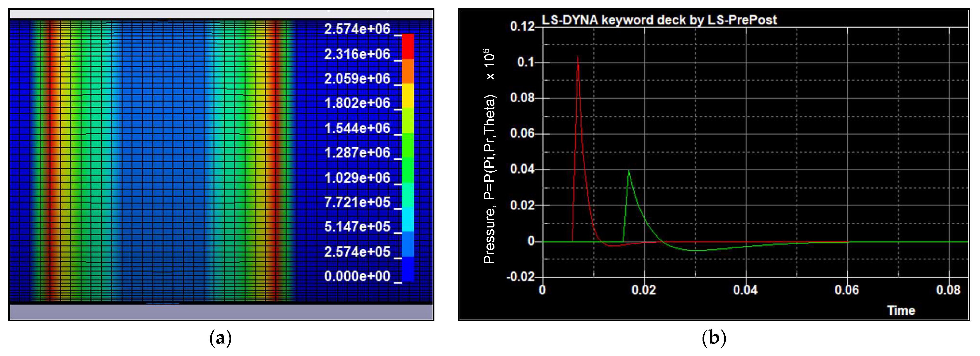Click the red swatch in color legend
980x356 pixels.
pyautogui.click(x=407, y=46)
